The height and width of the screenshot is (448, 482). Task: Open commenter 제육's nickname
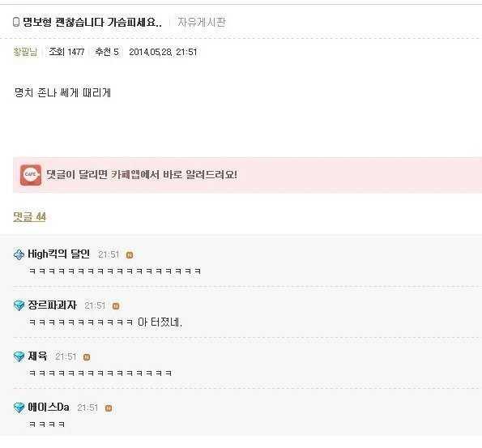[37, 356]
